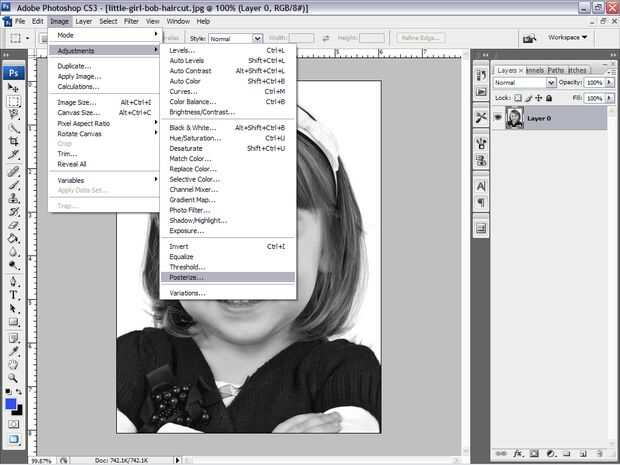620x465 pixels.
Task: Select the Rectangular Marquee tool in toolbox
Action: click(13, 101)
